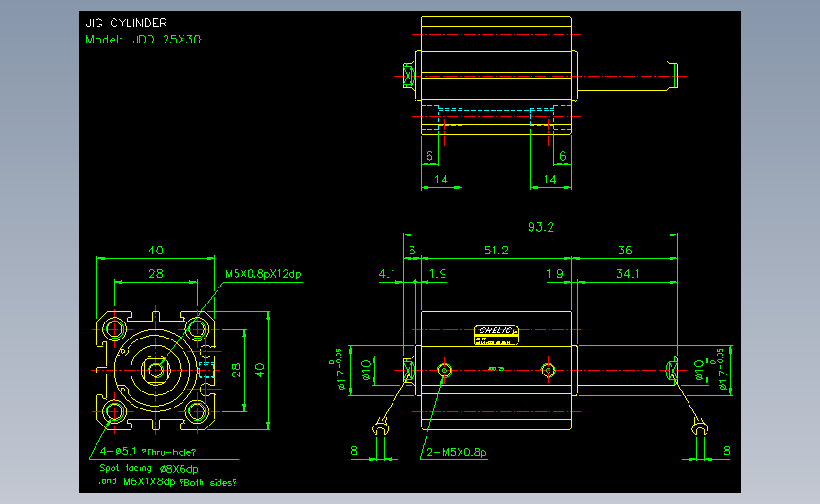Select the horizontal 40 width dimension of end view

coord(156,251)
